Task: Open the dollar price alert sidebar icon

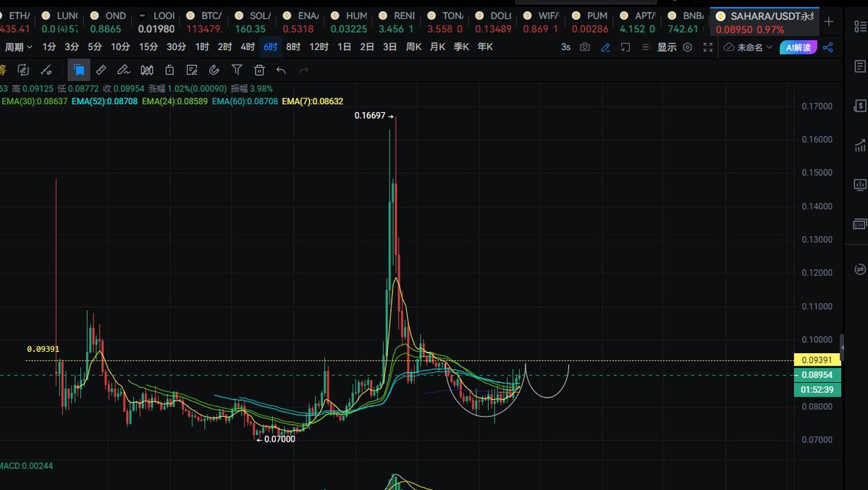Action: click(x=860, y=106)
